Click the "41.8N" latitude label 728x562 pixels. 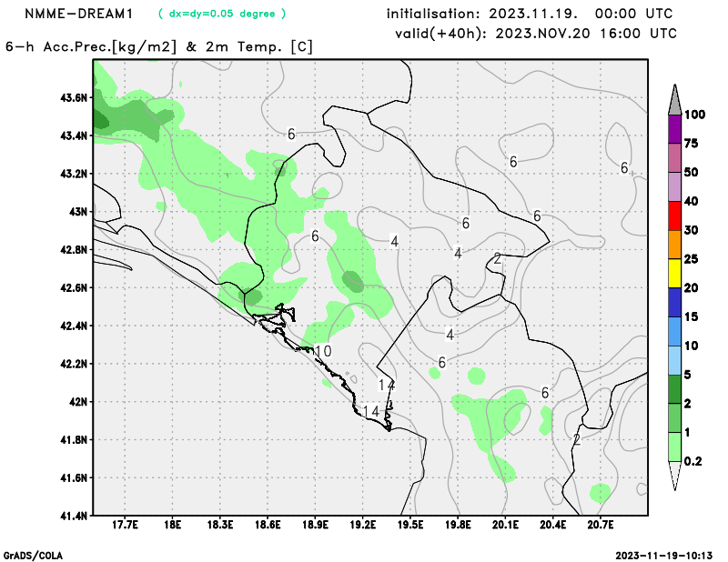[x=74, y=440]
